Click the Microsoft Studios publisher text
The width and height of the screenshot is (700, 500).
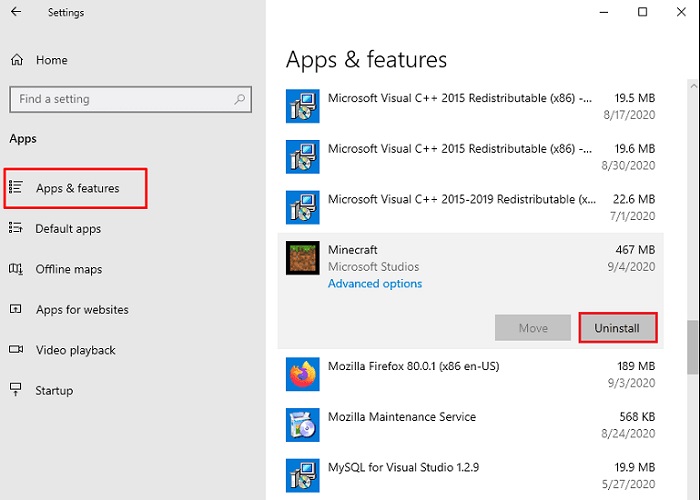(x=374, y=267)
